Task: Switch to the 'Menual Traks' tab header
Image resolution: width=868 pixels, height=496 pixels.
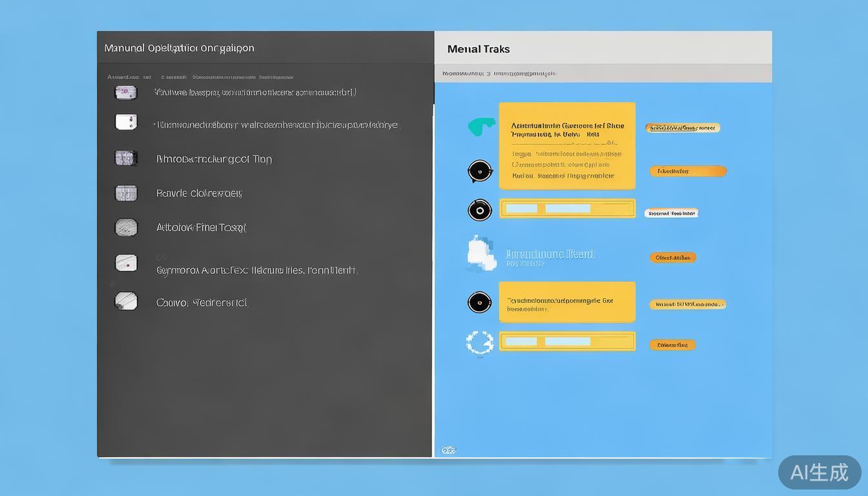Action: [479, 49]
